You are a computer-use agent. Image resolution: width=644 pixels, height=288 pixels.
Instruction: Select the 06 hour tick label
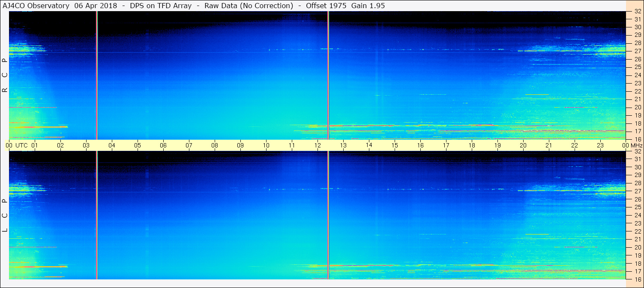pos(163,145)
